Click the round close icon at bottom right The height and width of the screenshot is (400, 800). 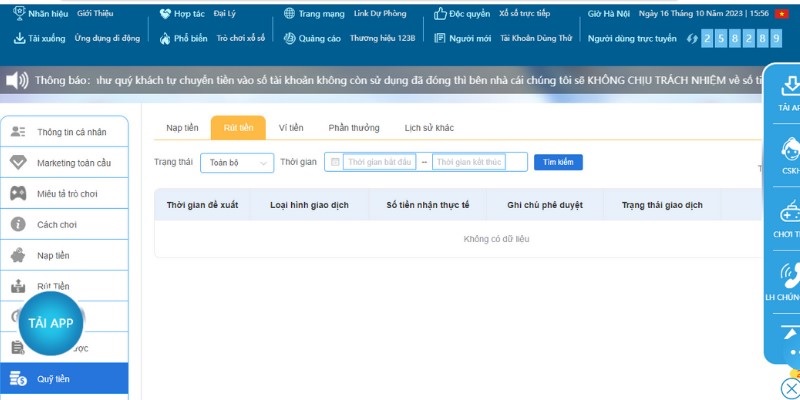790,389
